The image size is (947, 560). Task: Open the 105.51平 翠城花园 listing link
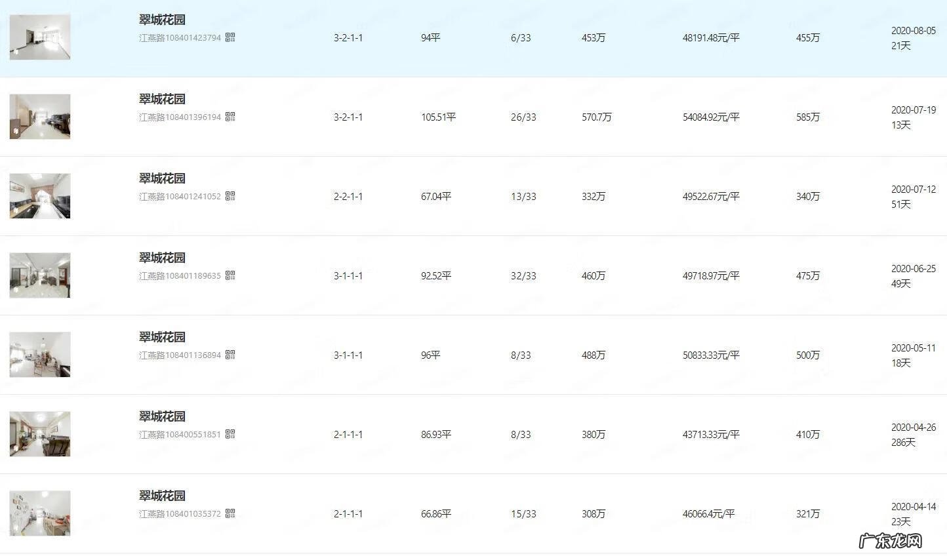161,98
